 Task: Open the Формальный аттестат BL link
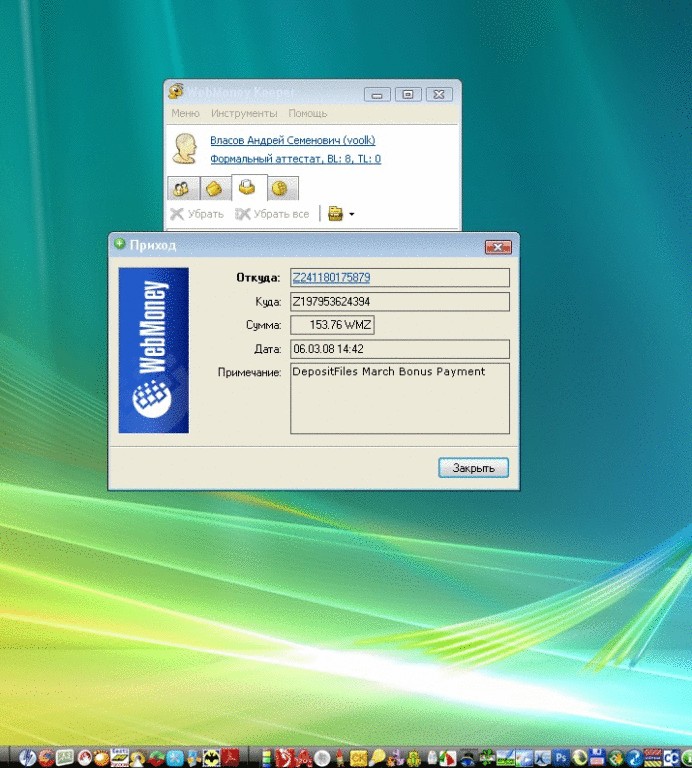(295, 159)
